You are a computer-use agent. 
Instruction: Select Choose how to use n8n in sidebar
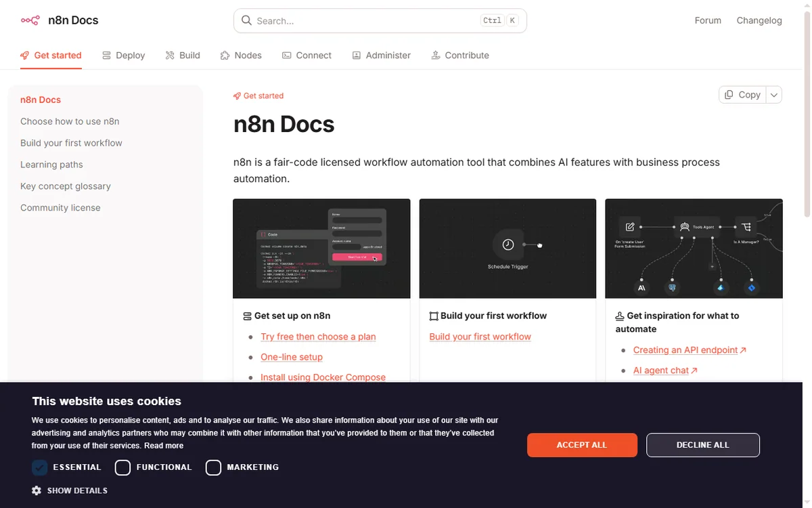pyautogui.click(x=70, y=121)
